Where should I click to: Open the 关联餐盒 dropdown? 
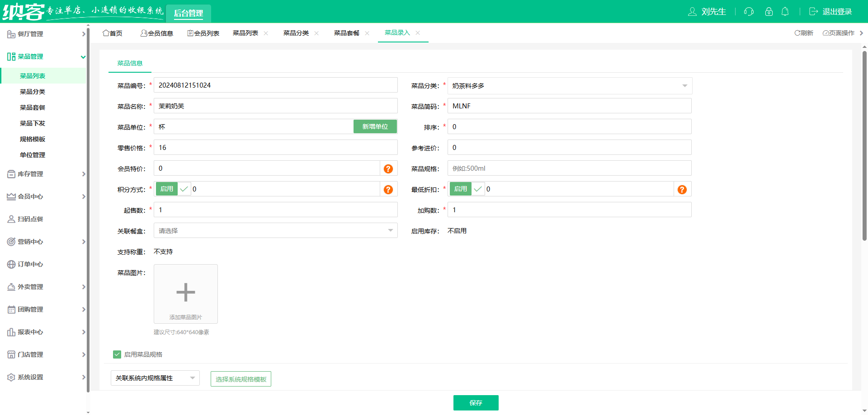(x=275, y=231)
